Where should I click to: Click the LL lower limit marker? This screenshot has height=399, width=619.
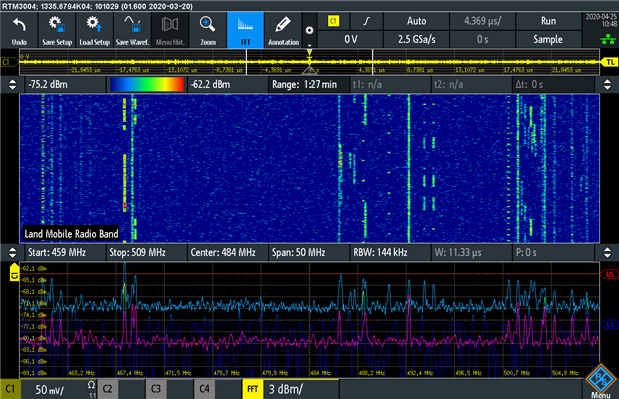coord(610,325)
